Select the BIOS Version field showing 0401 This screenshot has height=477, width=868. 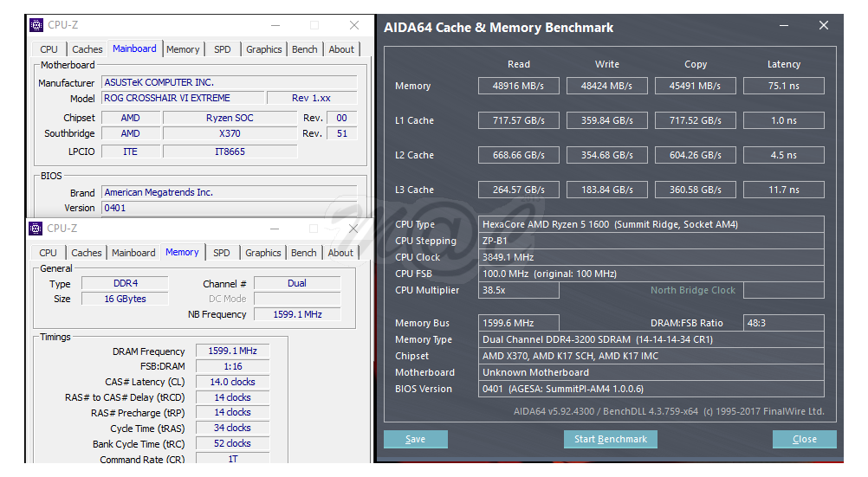pyautogui.click(x=651, y=389)
